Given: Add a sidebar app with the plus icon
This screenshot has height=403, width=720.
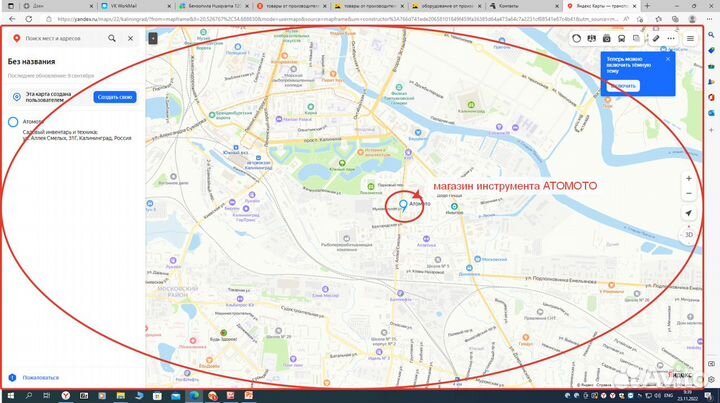Looking at the screenshot, I should (711, 130).
